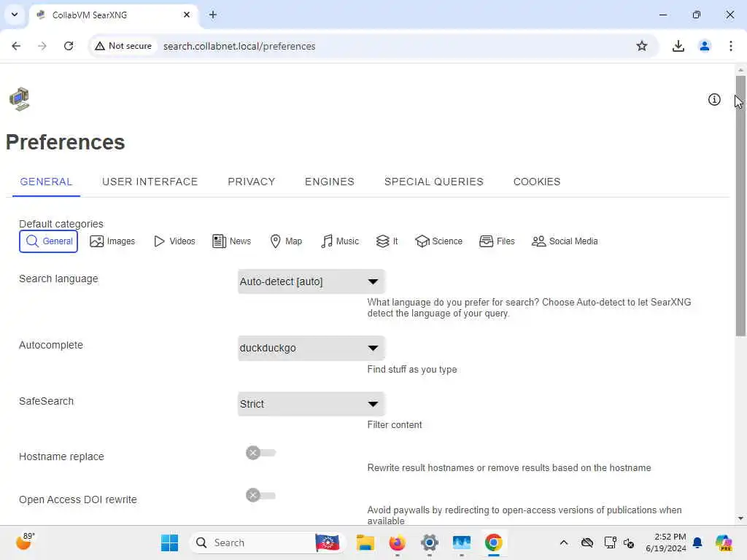Image resolution: width=747 pixels, height=560 pixels.
Task: Toggle the Videos category
Action: pyautogui.click(x=174, y=241)
